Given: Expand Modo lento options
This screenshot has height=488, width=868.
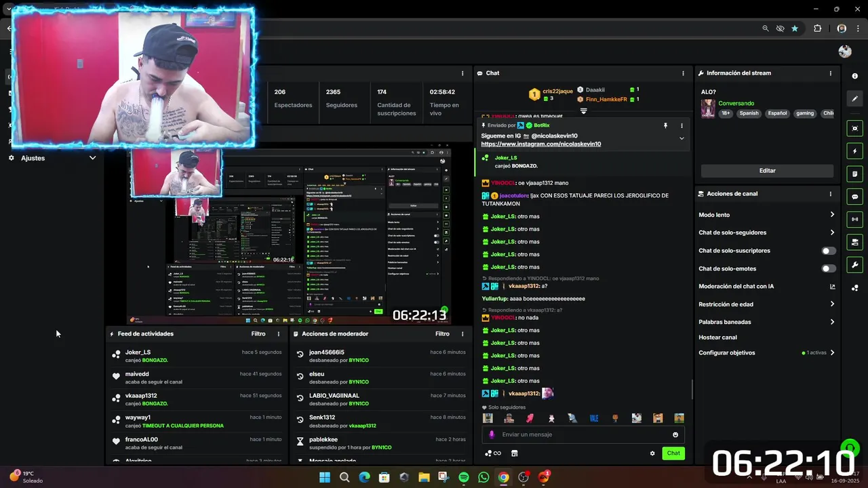Looking at the screenshot, I should tap(832, 215).
